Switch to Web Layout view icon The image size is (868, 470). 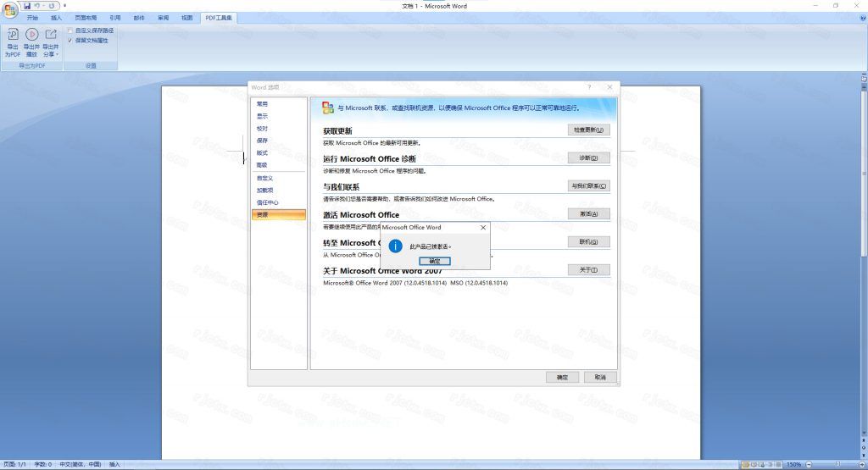pyautogui.click(x=762, y=464)
